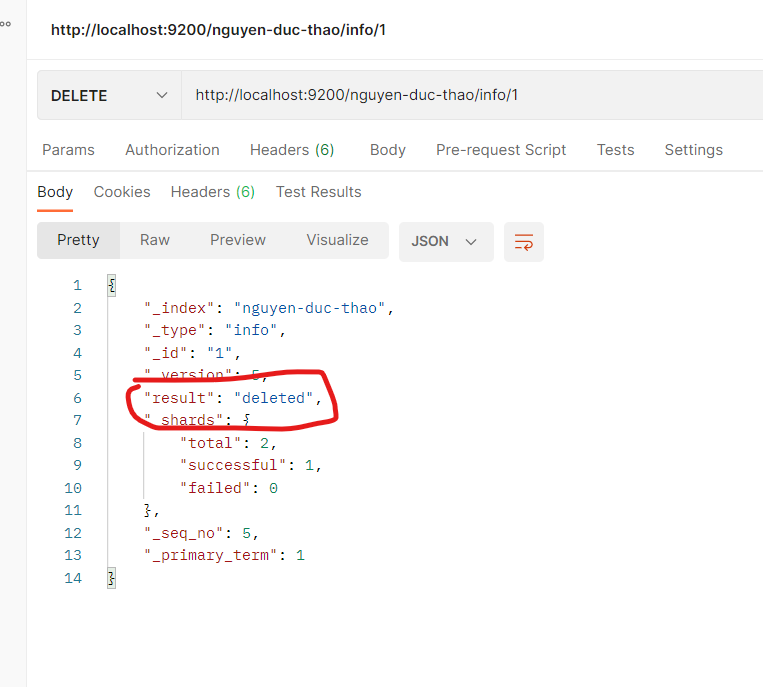Open the request Body tab beside Pre-request Script

387,150
